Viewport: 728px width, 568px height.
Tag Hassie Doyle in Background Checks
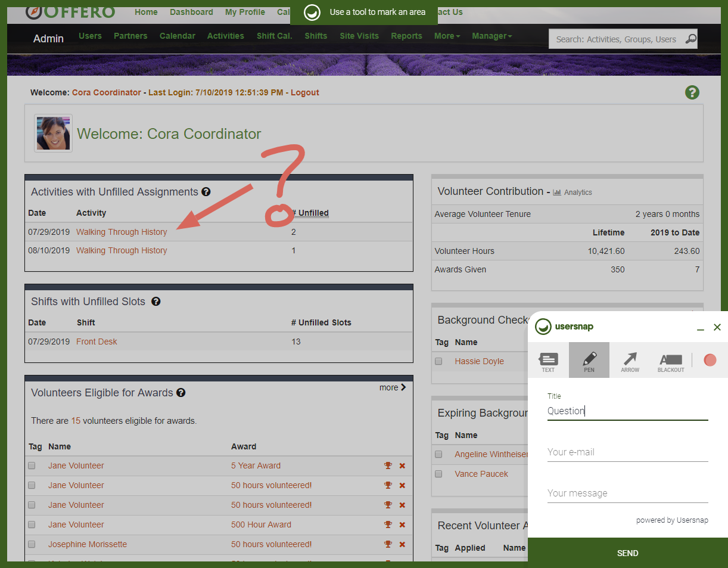point(438,361)
